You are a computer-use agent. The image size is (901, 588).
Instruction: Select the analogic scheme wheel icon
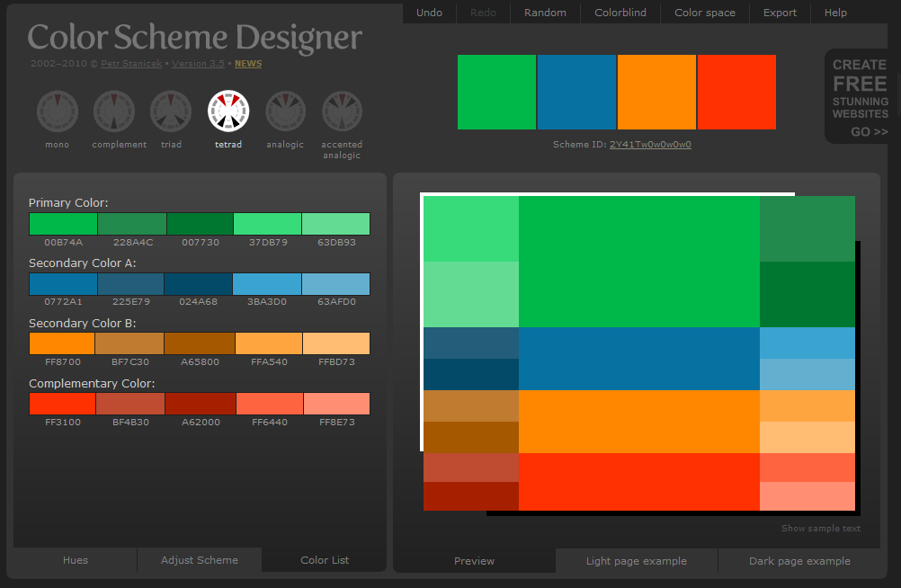click(285, 111)
